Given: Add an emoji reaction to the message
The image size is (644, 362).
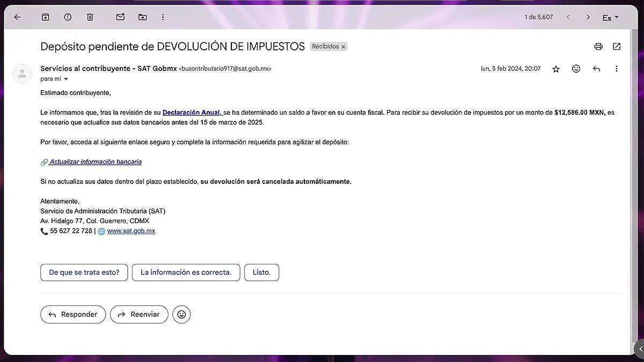Looking at the screenshot, I should pos(576,69).
